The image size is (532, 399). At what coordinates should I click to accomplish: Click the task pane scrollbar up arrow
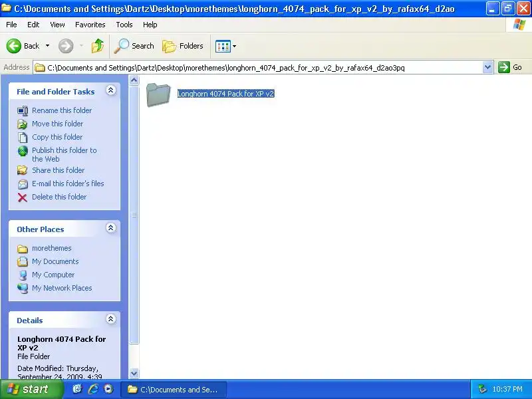click(x=134, y=80)
